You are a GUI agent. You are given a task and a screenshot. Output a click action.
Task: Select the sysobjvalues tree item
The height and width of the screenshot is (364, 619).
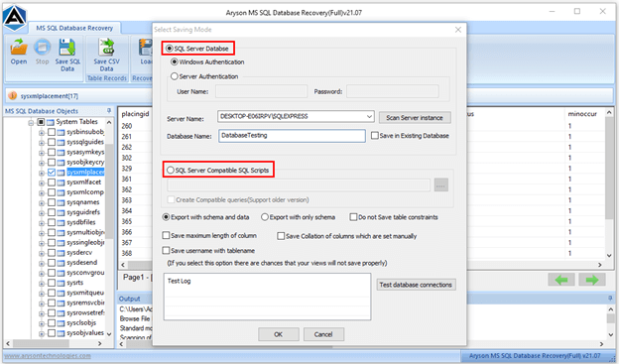coord(85,333)
